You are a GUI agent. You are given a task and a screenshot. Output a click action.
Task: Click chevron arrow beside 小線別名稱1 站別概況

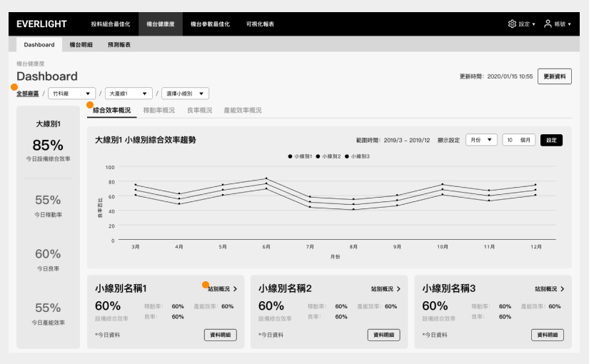click(235, 289)
